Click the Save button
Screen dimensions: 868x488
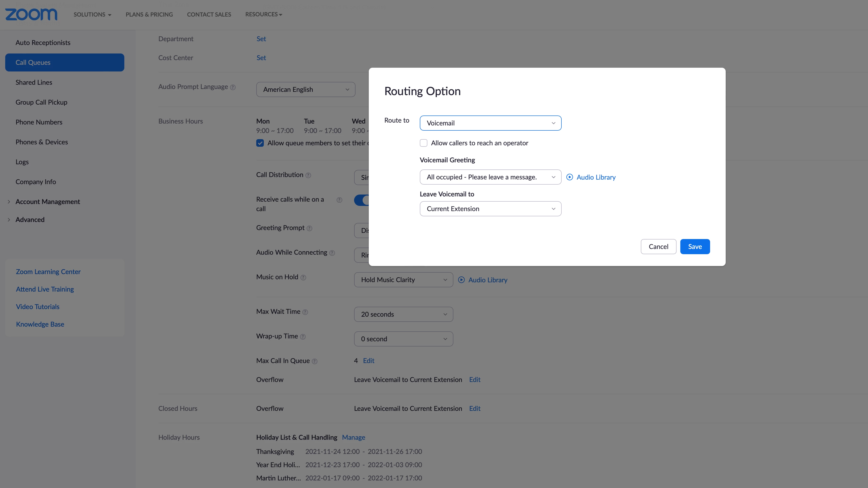(x=695, y=247)
